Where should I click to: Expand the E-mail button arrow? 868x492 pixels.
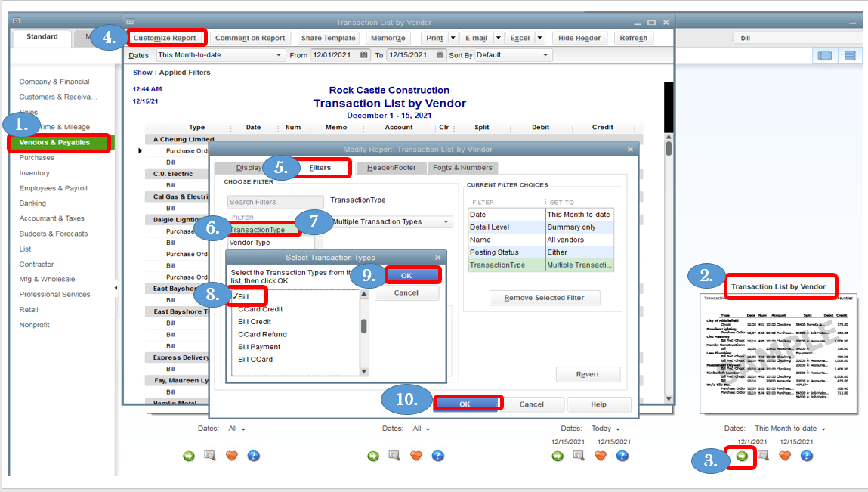499,38
